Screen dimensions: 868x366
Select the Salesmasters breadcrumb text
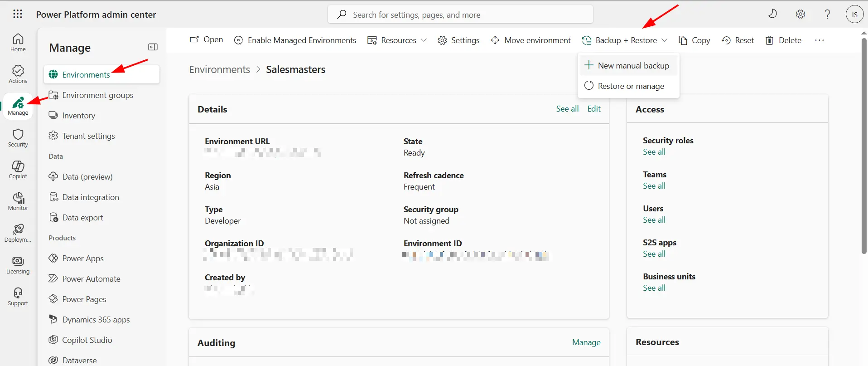click(296, 69)
